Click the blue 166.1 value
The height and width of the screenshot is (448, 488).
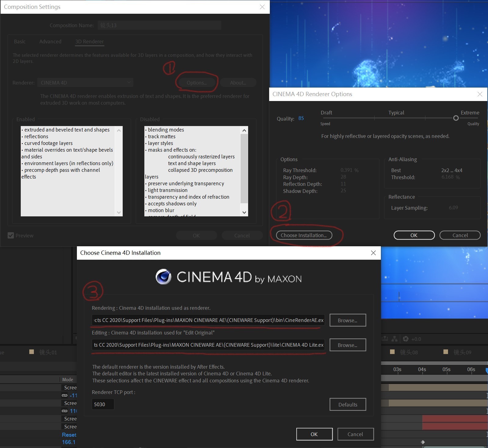coord(69,442)
